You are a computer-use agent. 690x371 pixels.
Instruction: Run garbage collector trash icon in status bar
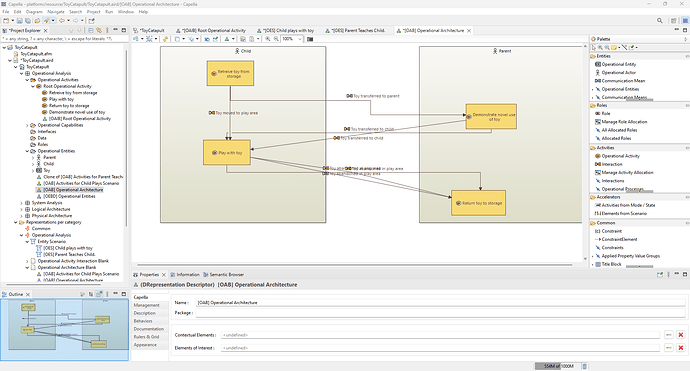tap(584, 366)
